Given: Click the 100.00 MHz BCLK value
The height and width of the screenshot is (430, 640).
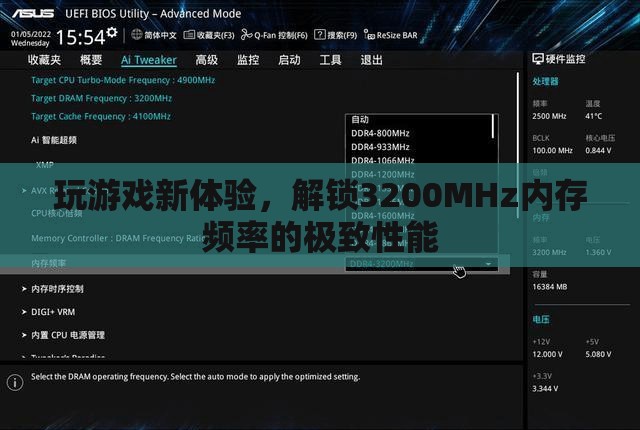Looking at the screenshot, I should (552, 151).
